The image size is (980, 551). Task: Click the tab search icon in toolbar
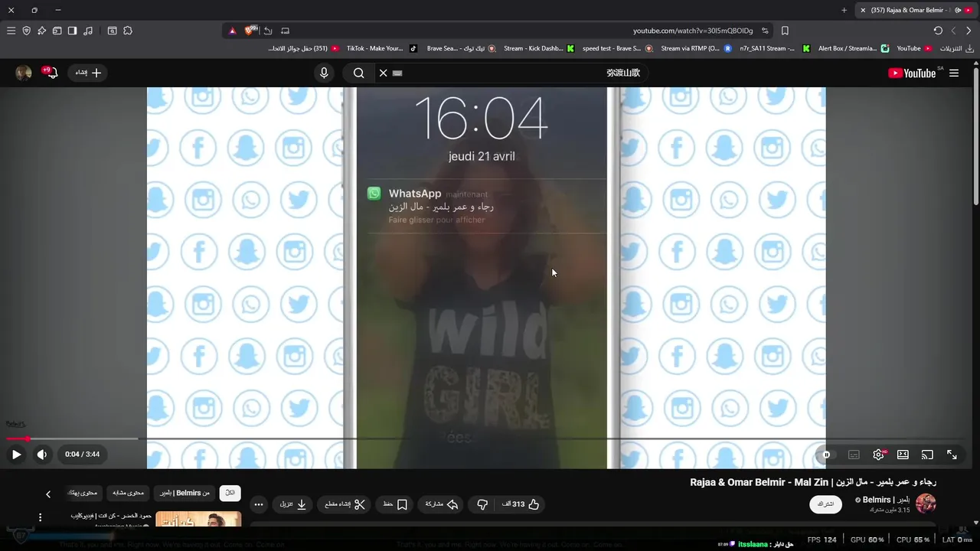point(112,31)
